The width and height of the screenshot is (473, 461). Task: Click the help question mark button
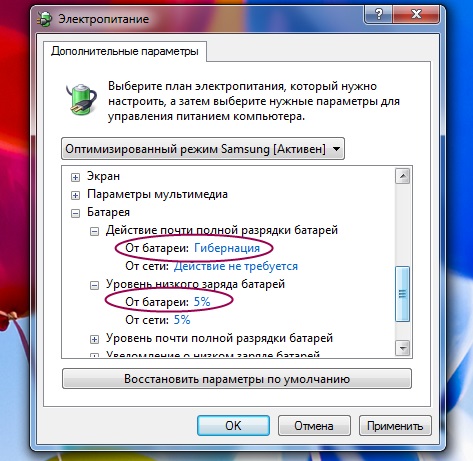coord(379,14)
